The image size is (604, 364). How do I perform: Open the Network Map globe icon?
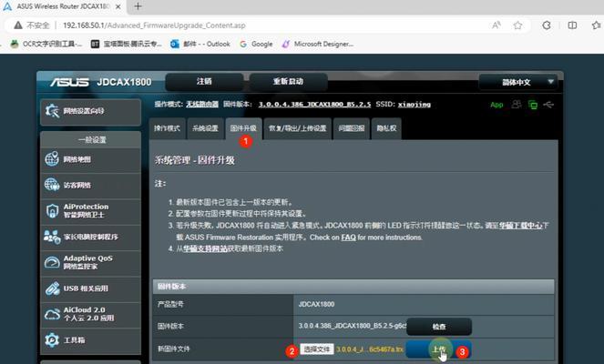pyautogui.click(x=52, y=159)
